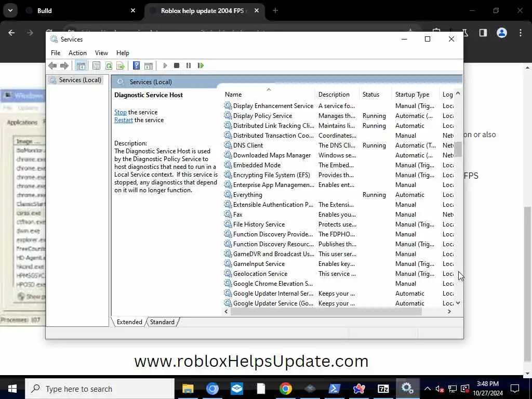Restart the service with the toolbar restart icon
The width and height of the screenshot is (532, 399).
(201, 65)
